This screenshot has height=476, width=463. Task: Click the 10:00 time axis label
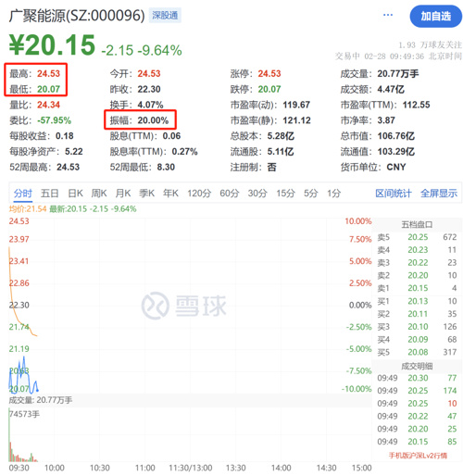point(55,468)
